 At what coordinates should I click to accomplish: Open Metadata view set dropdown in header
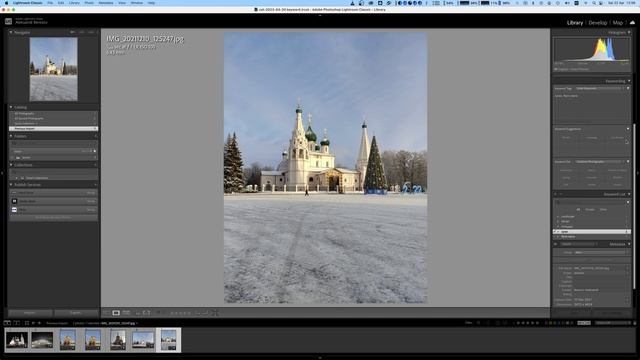coord(579,244)
